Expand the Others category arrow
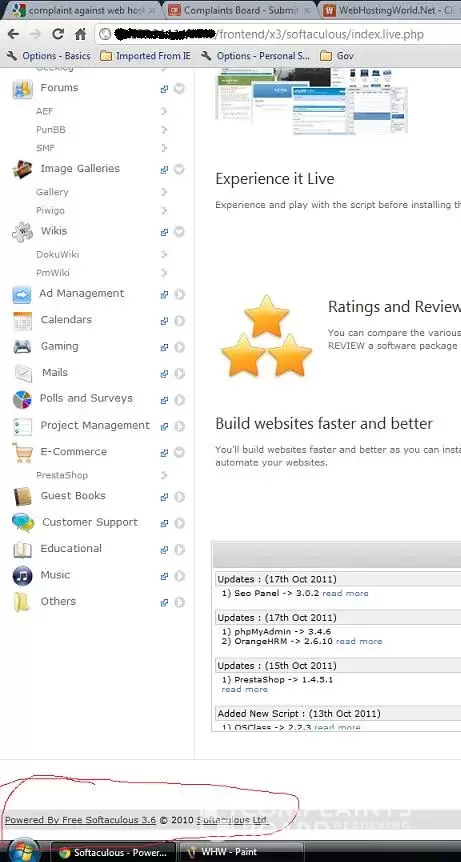 click(179, 603)
